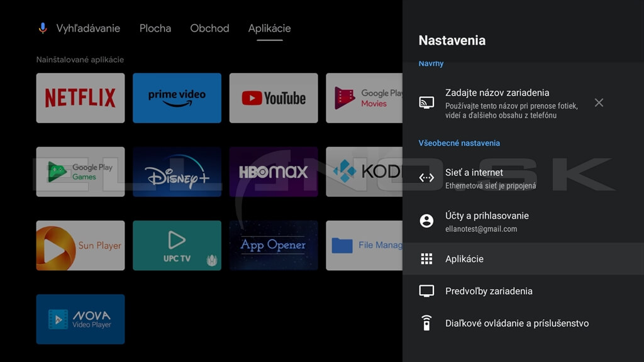Open Predvoľby zariadenia settings
Viewport: 644px width, 362px height.
[x=523, y=291]
